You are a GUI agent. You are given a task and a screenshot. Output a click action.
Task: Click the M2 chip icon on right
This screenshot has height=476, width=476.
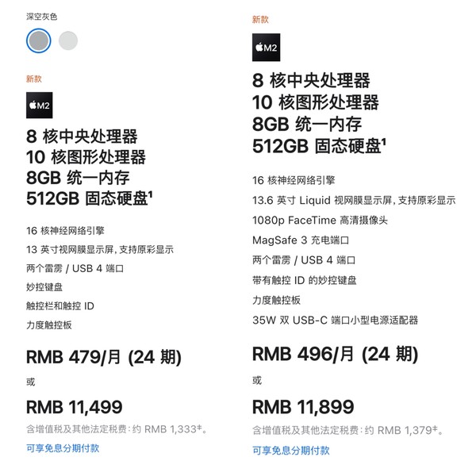[267, 48]
